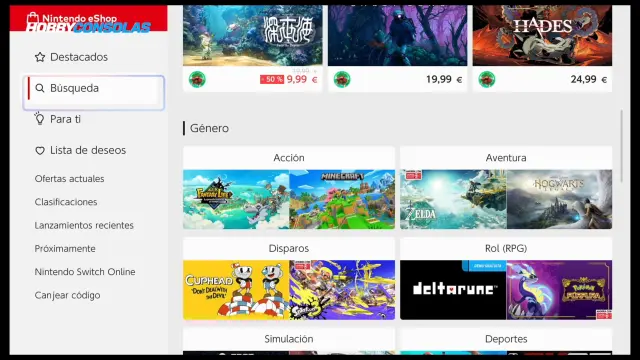Go to Lanzamientos recientes
640x360 pixels.
coord(84,225)
